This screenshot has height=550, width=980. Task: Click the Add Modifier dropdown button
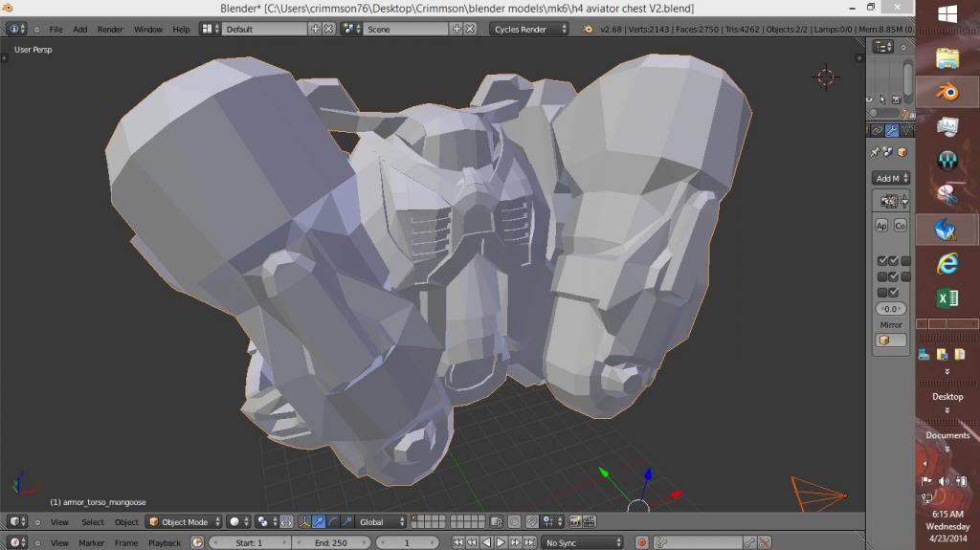(890, 178)
